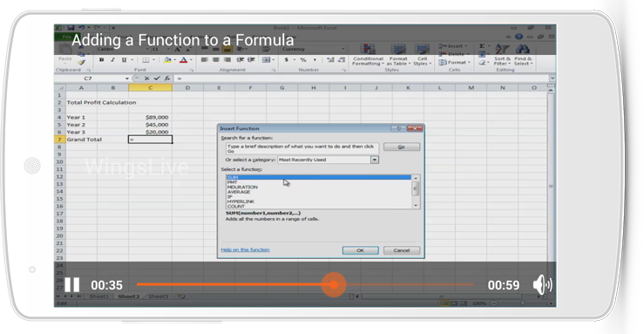
Task: Click the Total Profit Calculation cell
Action: tap(101, 103)
